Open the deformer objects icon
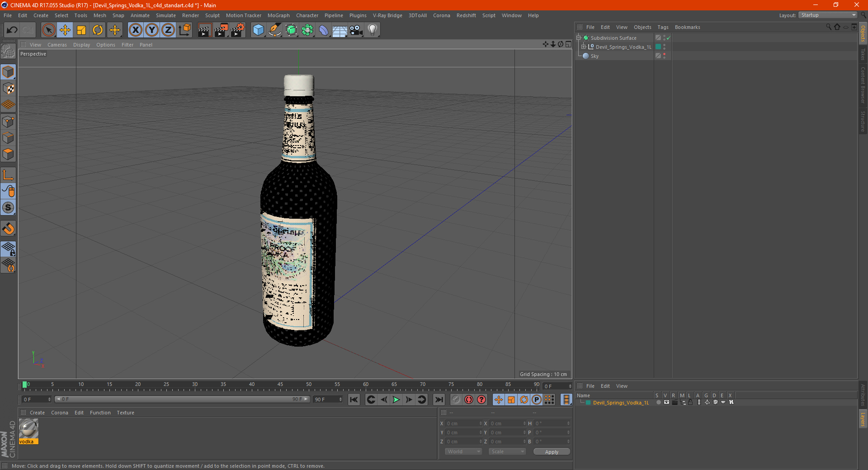 tap(324, 30)
